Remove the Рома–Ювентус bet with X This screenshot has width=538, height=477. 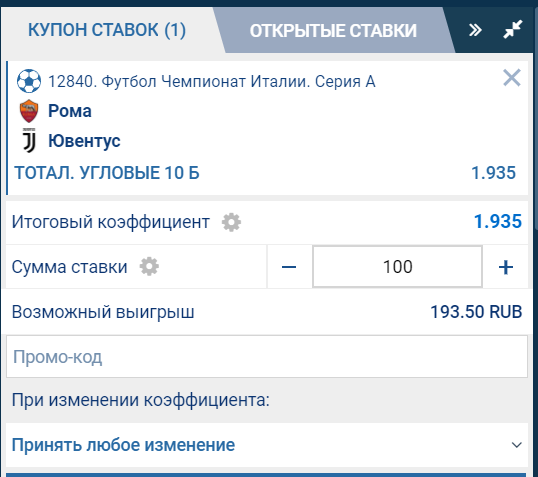(x=512, y=78)
